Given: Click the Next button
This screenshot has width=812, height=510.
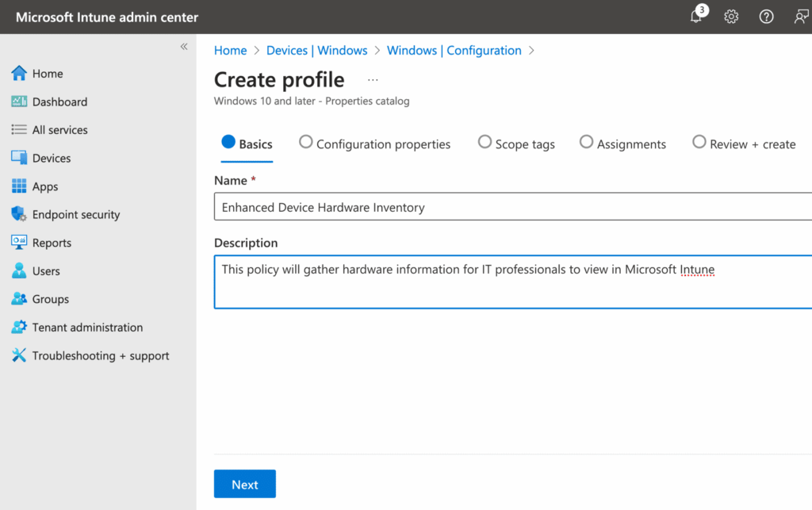Looking at the screenshot, I should point(244,484).
